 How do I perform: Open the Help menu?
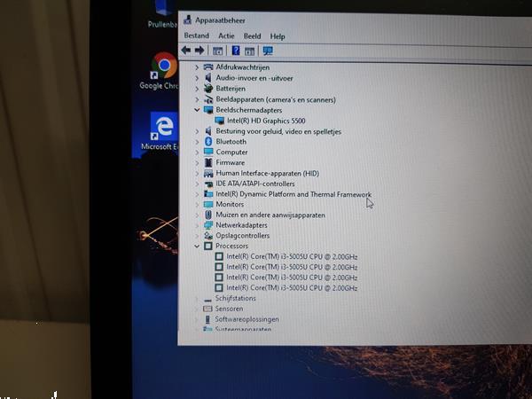point(278,36)
